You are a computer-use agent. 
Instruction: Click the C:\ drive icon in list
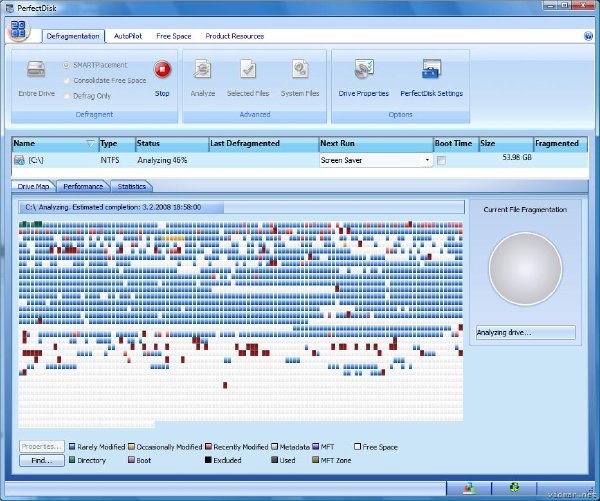(19, 160)
